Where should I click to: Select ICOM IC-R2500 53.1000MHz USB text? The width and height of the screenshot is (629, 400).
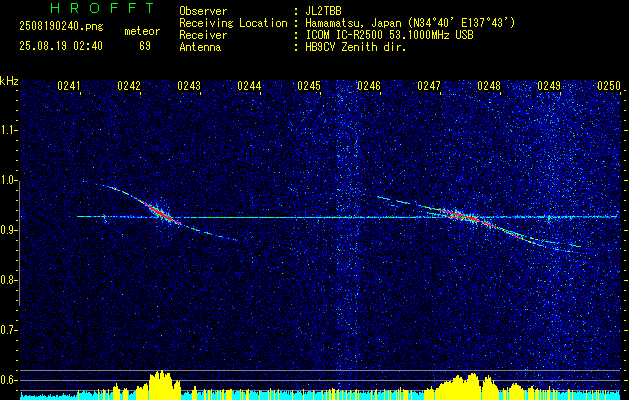[x=389, y=35]
